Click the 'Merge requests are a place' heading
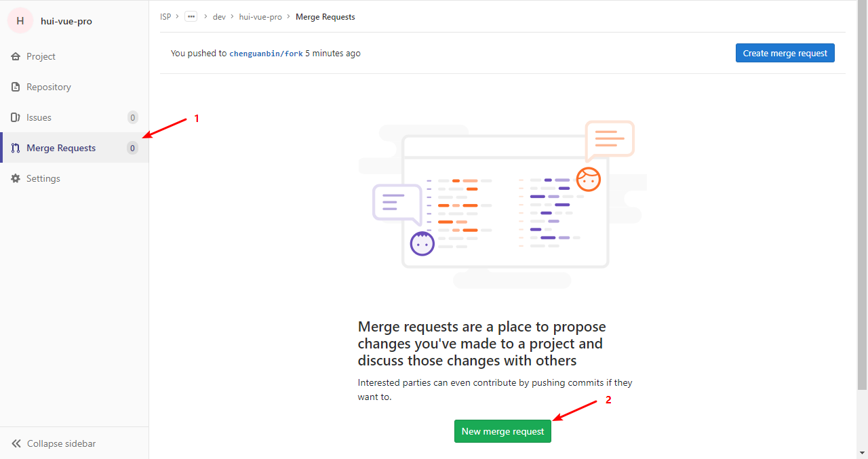 (x=482, y=344)
